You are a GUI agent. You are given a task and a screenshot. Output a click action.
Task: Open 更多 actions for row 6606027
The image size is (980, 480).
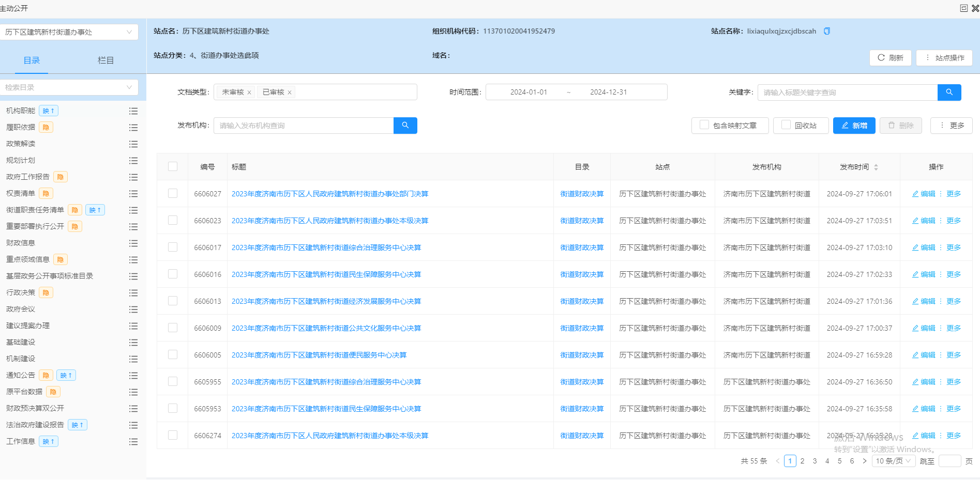pyautogui.click(x=953, y=194)
